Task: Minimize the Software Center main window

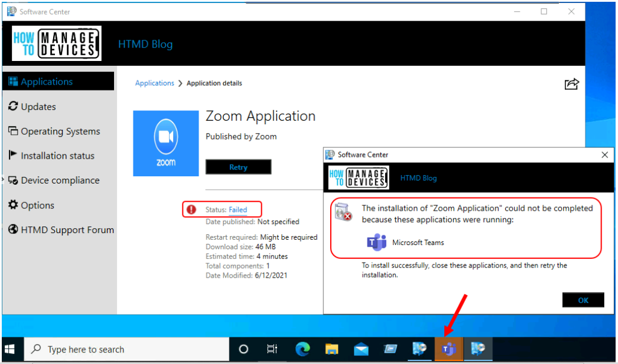Action: click(517, 12)
